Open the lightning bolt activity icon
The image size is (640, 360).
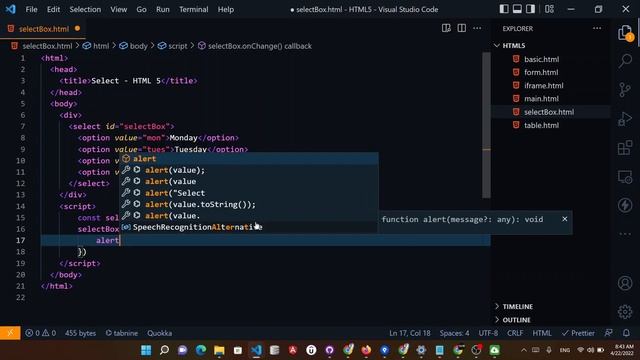point(625,205)
